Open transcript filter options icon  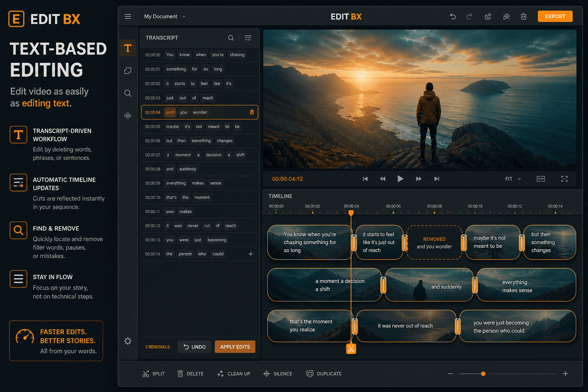[248, 38]
